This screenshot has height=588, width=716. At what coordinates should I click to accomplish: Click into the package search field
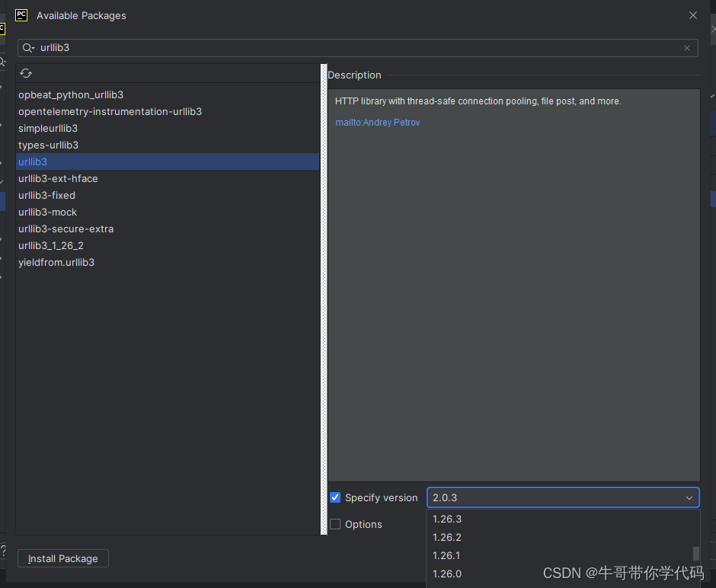(357, 48)
